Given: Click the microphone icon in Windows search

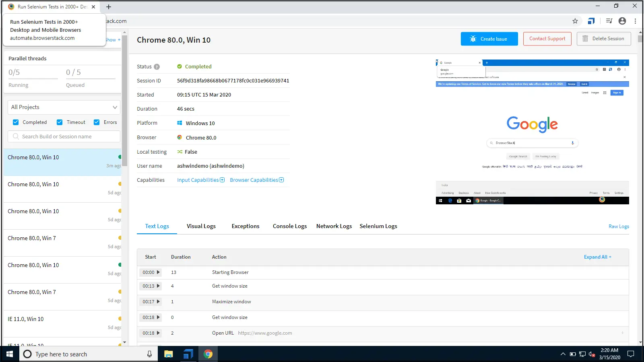Looking at the screenshot, I should pyautogui.click(x=149, y=354).
